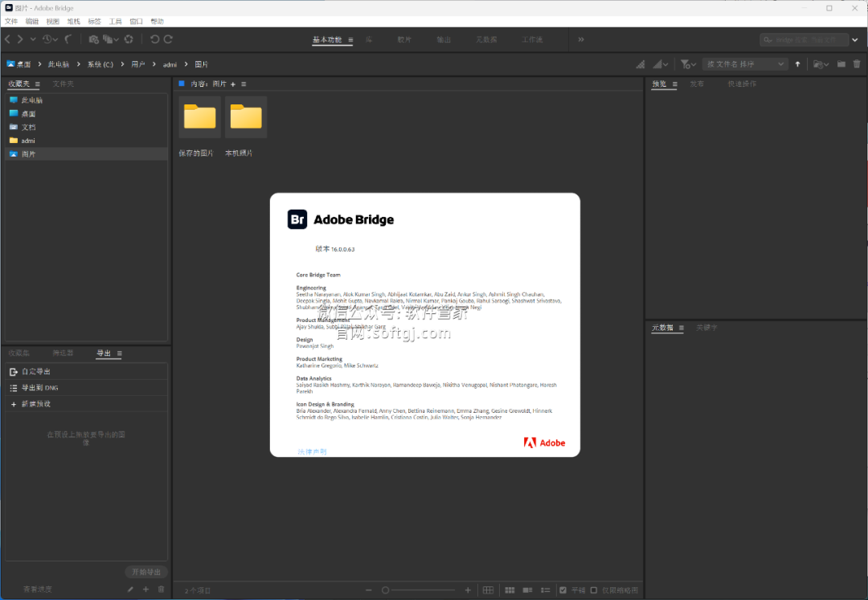Select the 保存的图片 folder thumbnail
This screenshot has width=868, height=600.
point(199,117)
